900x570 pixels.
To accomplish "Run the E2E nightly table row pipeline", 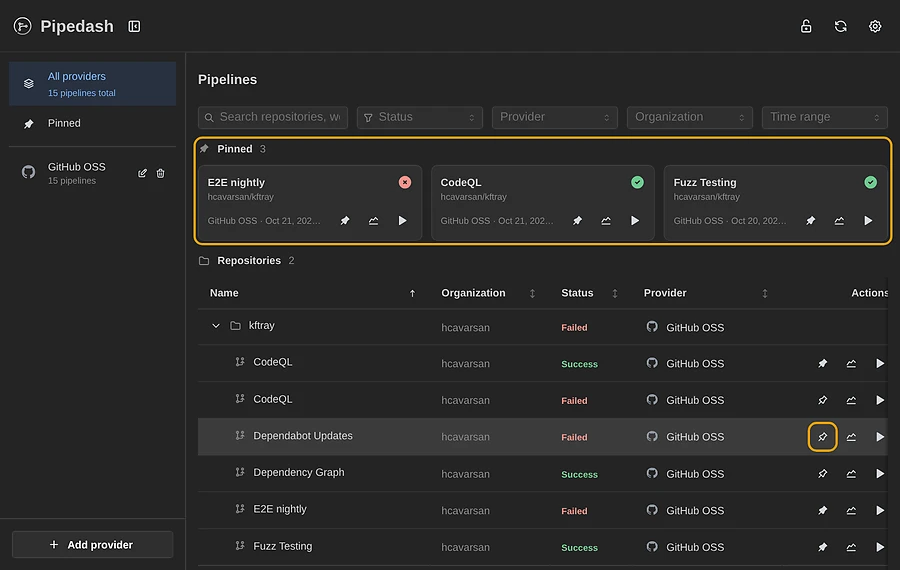I will click(x=879, y=510).
